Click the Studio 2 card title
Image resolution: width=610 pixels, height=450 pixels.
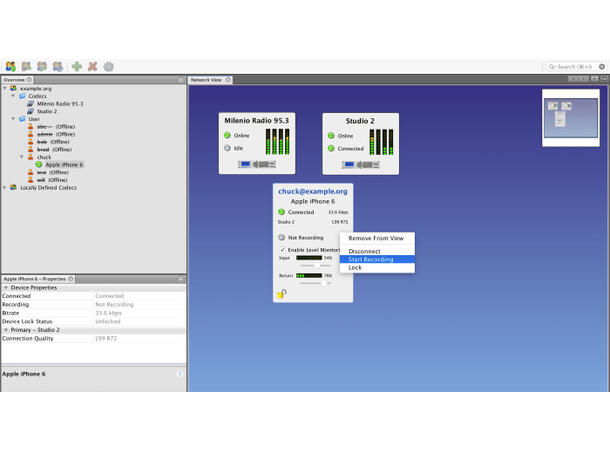(360, 121)
